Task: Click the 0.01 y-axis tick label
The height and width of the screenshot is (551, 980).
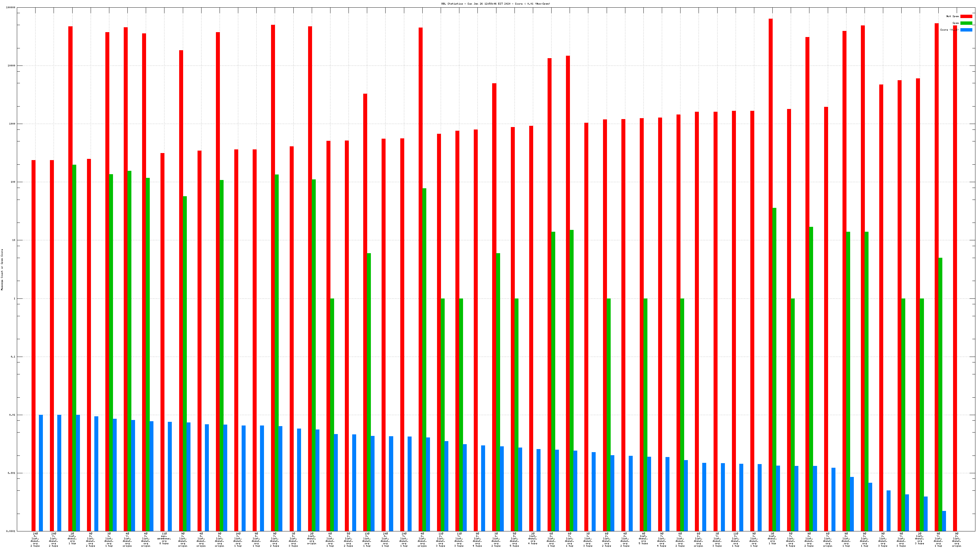Action: click(13, 415)
